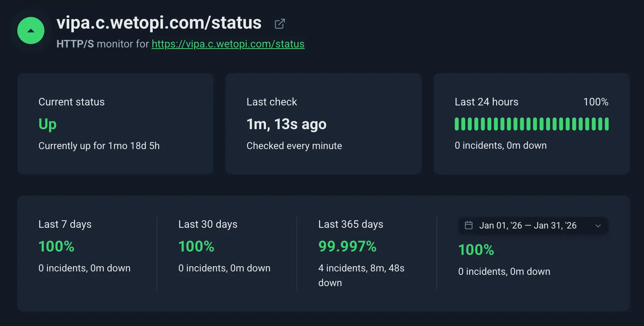Select the green "Up" current status value
Viewport: 644px width, 326px height.
click(47, 124)
